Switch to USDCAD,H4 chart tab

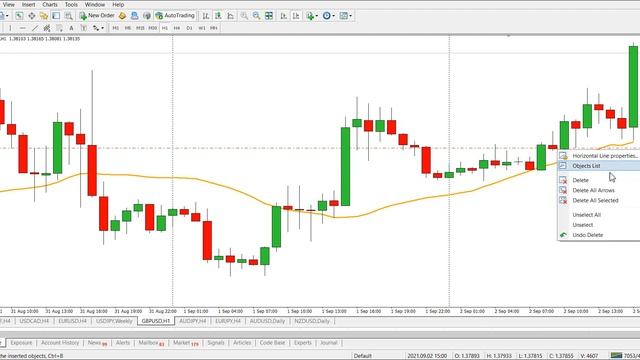[34, 321]
